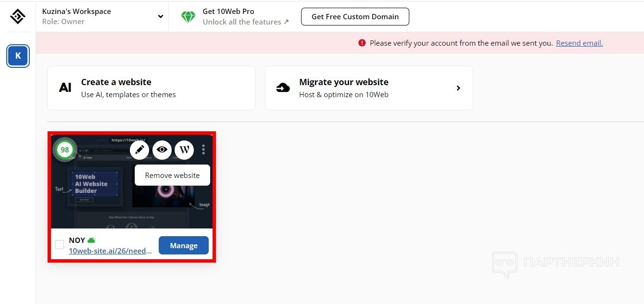Open WordPress admin via W icon
Image resolution: width=644 pixels, height=304 pixels.
184,150
